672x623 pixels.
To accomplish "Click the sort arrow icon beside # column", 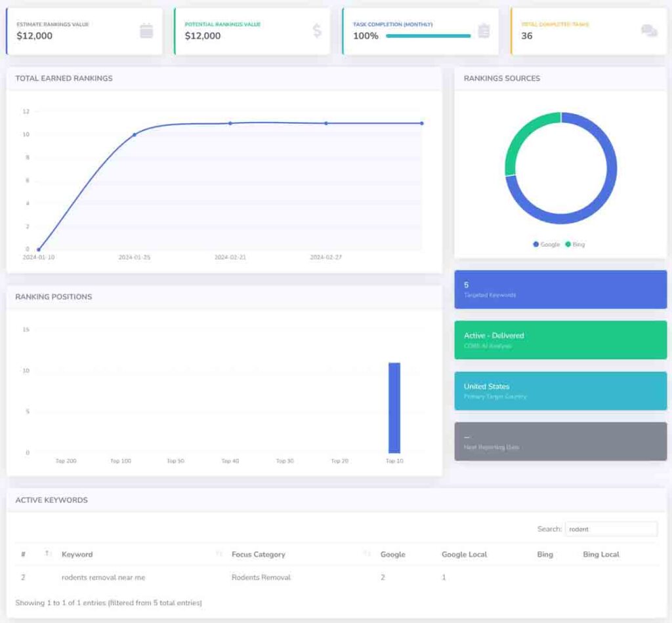I will pos(48,554).
